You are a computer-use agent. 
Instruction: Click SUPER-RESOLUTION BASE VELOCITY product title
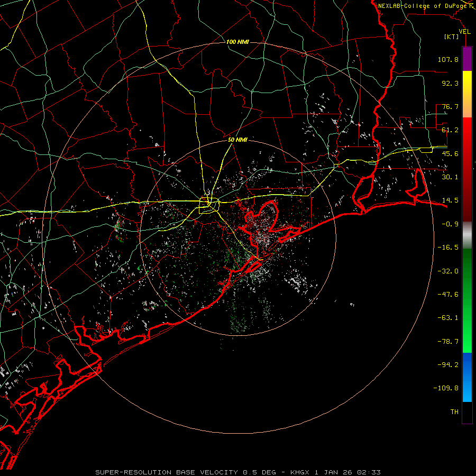coord(167,472)
